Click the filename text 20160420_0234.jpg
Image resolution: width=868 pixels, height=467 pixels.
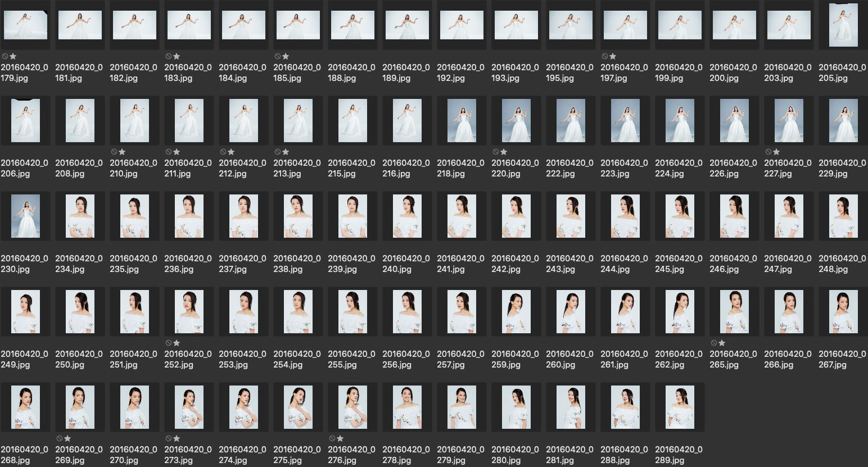coord(79,264)
